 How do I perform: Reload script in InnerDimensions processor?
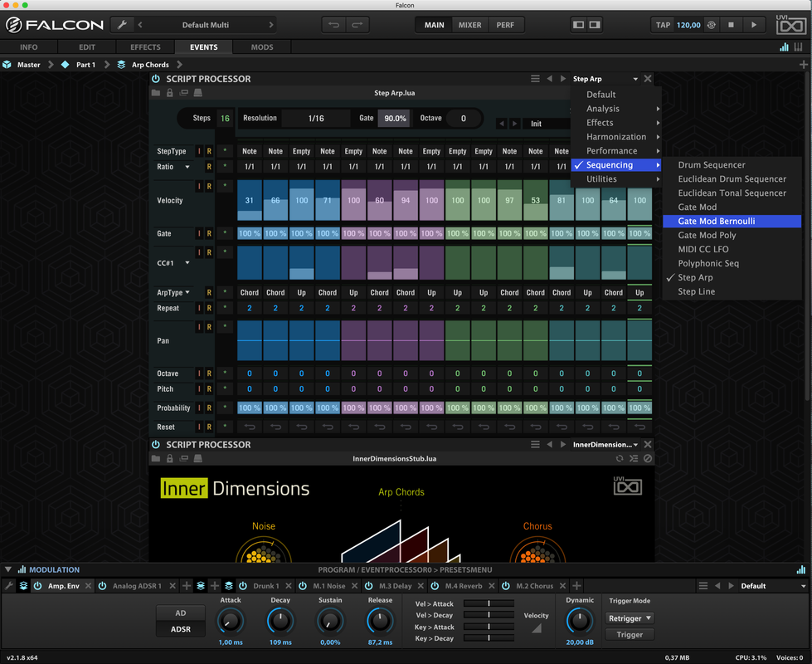620,458
